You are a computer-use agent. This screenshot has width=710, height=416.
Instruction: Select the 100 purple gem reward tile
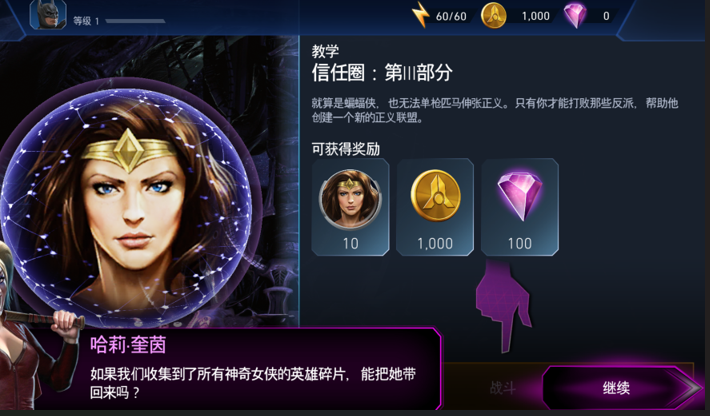pyautogui.click(x=520, y=207)
